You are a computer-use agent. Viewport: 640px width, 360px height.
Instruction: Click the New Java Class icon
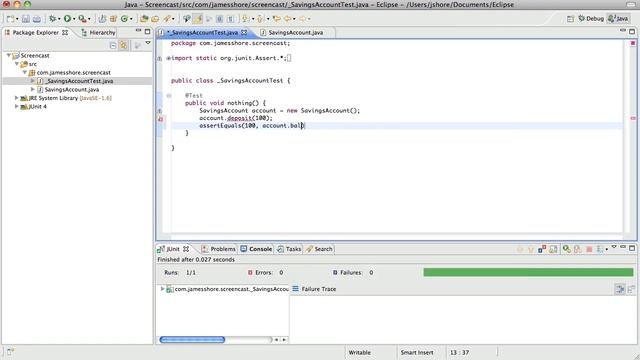tap(124, 19)
